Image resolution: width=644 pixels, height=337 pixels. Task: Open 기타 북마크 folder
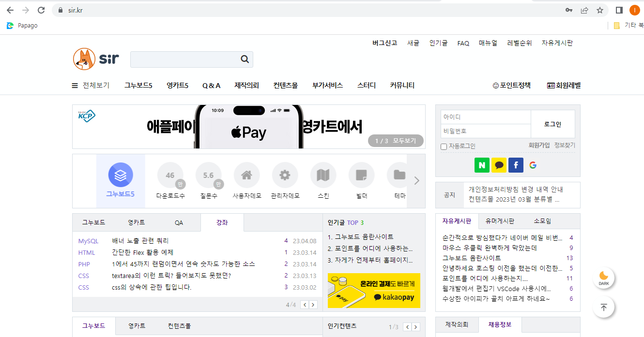pyautogui.click(x=629, y=26)
